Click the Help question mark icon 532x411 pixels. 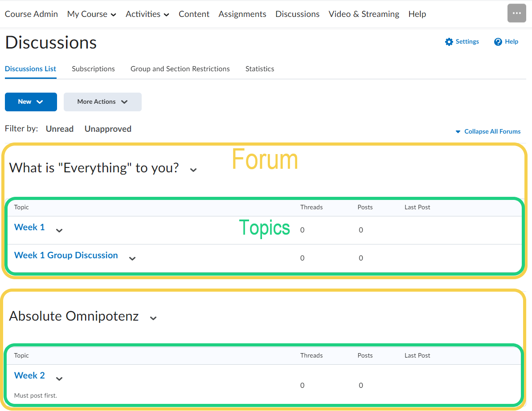click(x=498, y=42)
